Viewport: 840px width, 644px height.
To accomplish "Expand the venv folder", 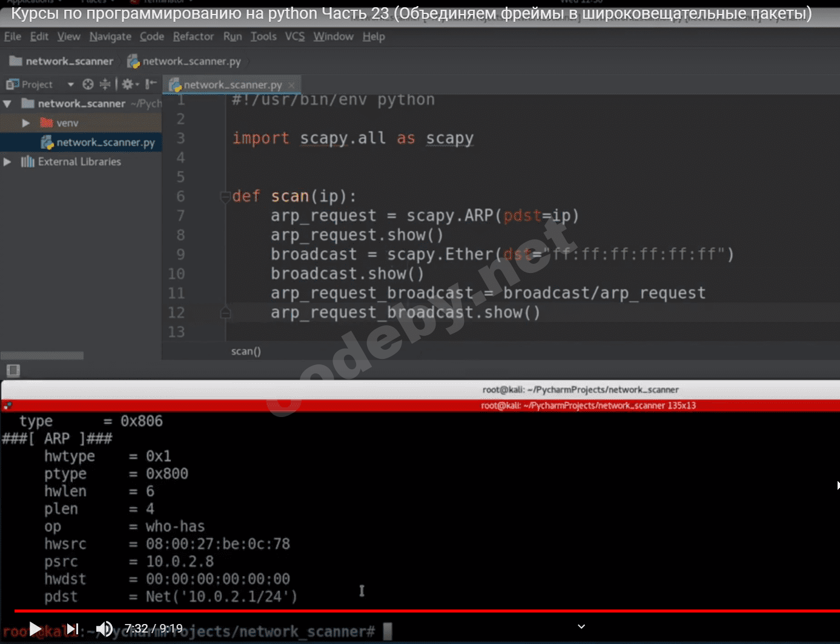I will click(26, 123).
